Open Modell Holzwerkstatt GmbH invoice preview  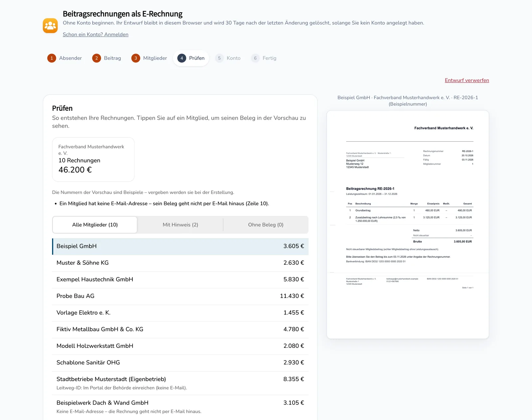point(180,346)
